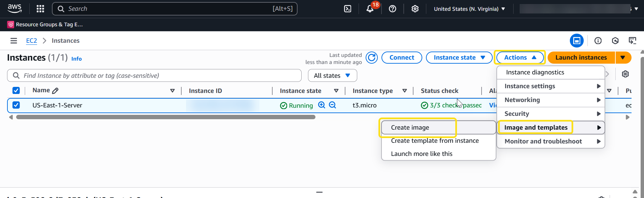The width and height of the screenshot is (644, 198).
Task: Open the Instance state dropdown button
Action: [459, 58]
